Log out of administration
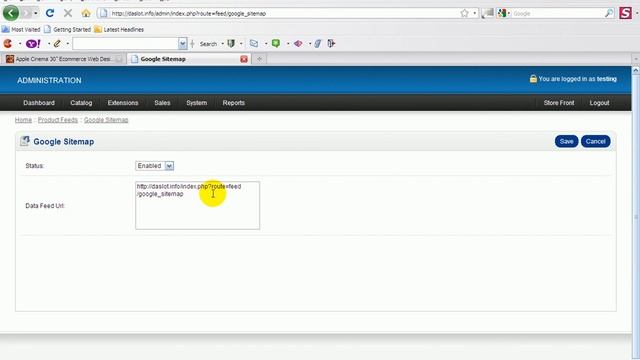This screenshot has height=360, width=640. point(599,103)
